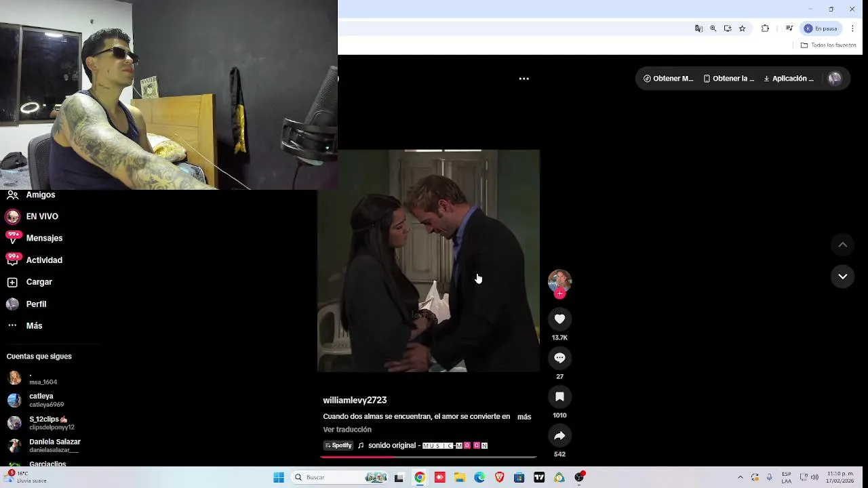Open the msa_1604 followed account
This screenshot has width=868, height=488.
click(33, 378)
